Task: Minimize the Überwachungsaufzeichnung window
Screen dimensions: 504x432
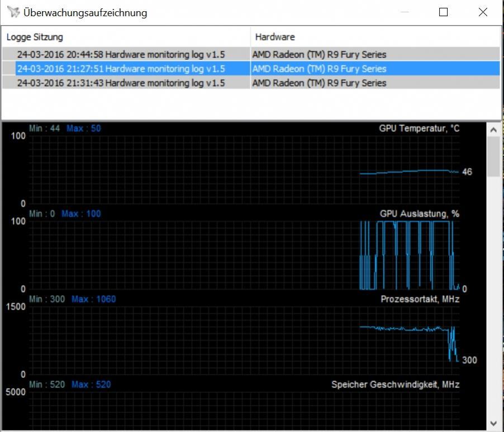Action: coord(405,12)
